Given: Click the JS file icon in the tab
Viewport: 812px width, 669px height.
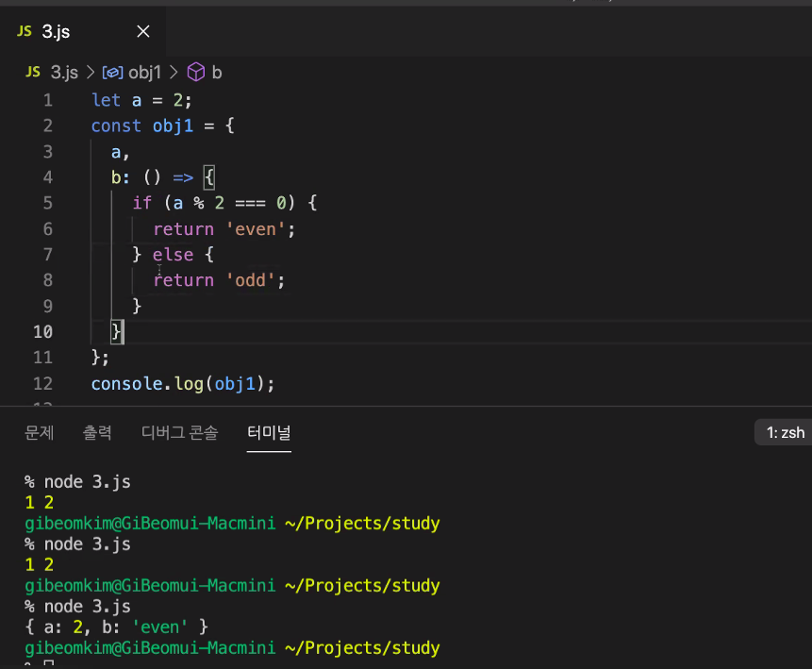Looking at the screenshot, I should 25,31.
